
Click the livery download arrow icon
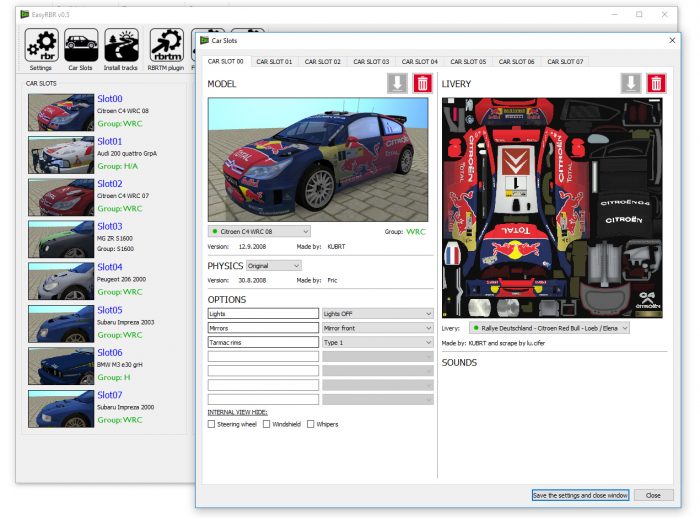(x=631, y=84)
